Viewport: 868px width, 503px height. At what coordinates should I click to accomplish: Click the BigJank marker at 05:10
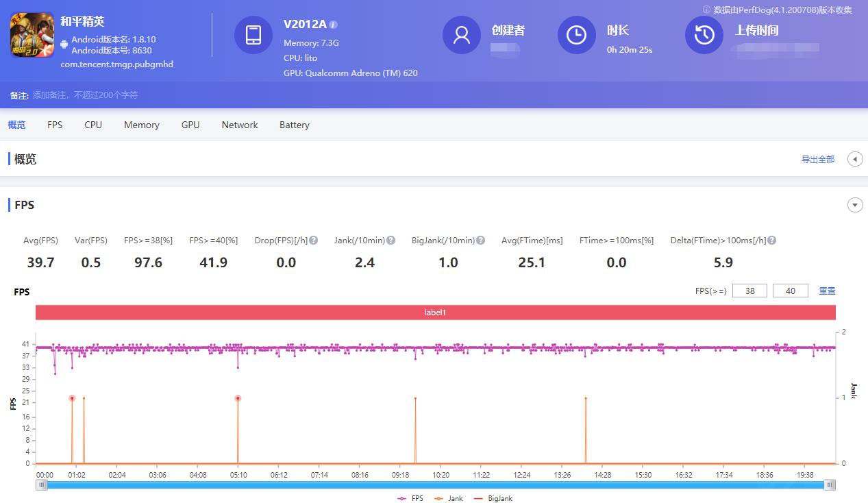coord(238,398)
